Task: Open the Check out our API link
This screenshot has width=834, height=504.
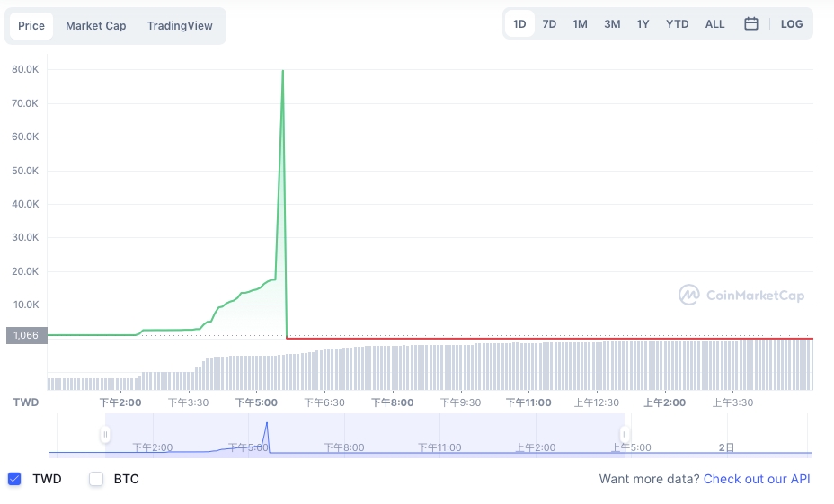Action: 757,479
